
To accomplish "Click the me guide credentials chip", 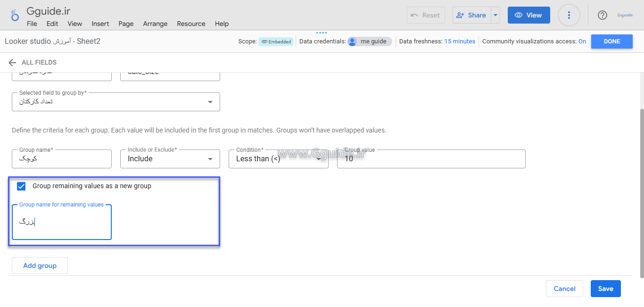I will (x=370, y=41).
